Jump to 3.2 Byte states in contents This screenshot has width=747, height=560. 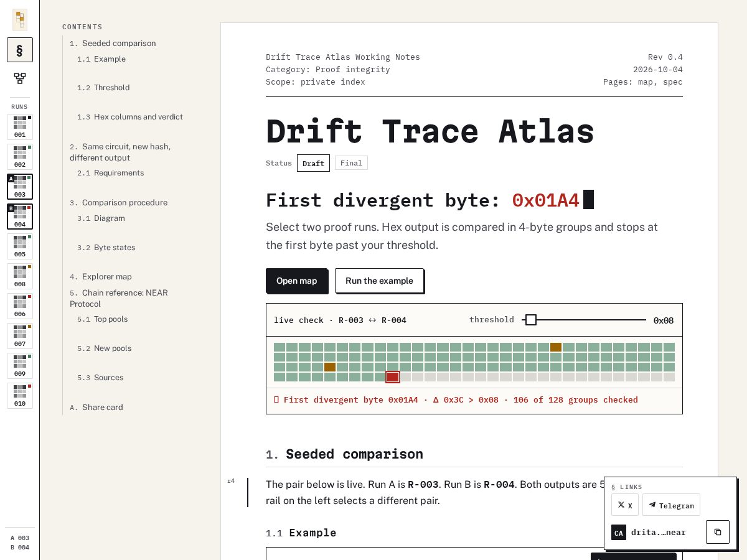pos(106,248)
